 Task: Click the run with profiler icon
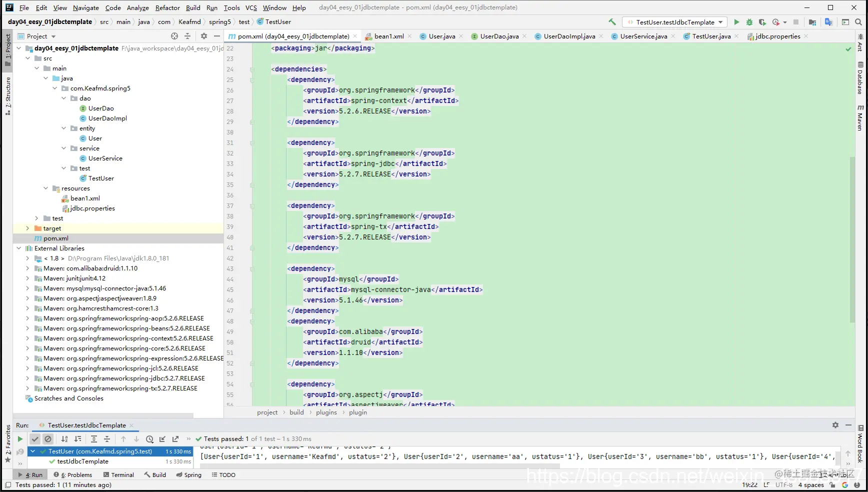click(x=775, y=22)
